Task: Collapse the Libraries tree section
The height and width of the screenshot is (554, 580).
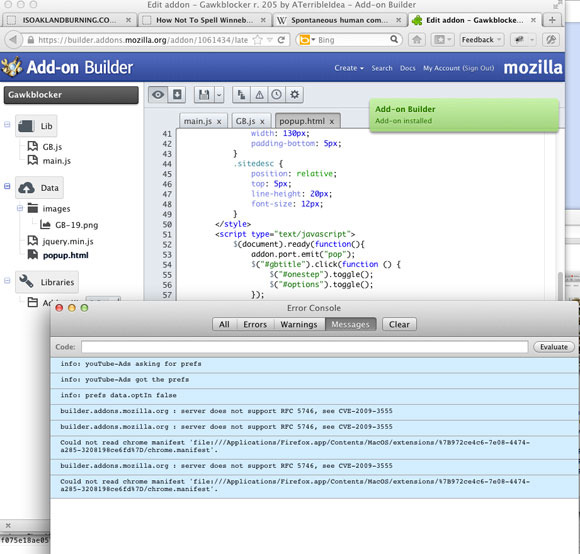Action: [7, 281]
